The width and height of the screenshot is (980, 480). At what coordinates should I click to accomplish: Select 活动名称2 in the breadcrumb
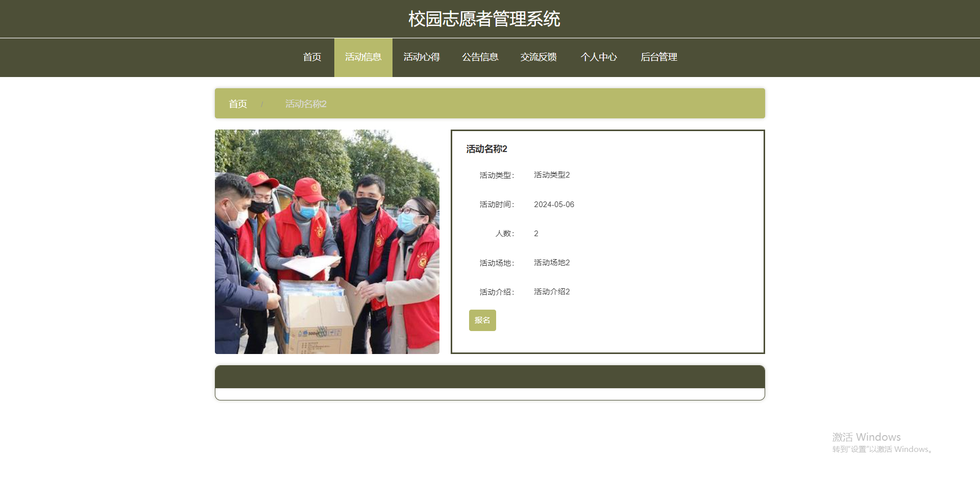306,104
